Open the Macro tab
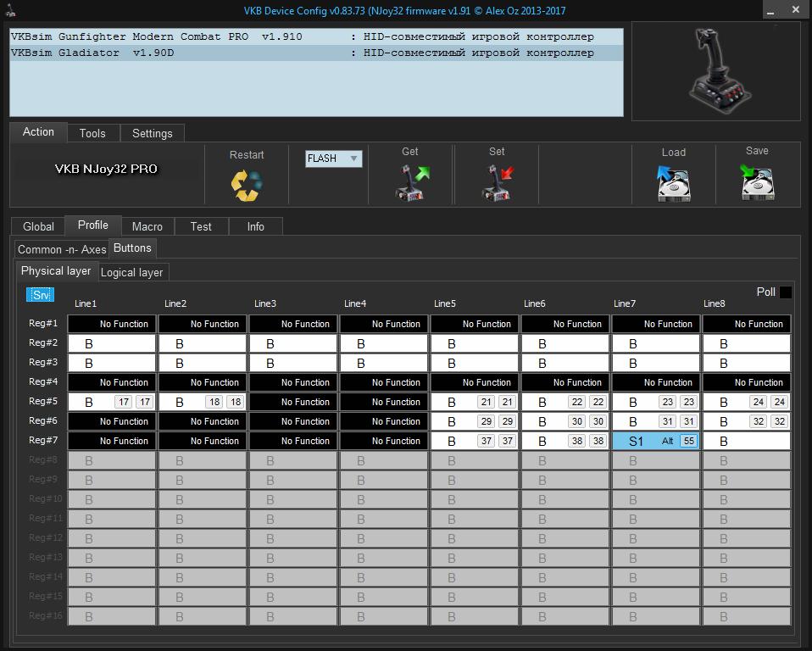The width and height of the screenshot is (812, 651). click(147, 226)
